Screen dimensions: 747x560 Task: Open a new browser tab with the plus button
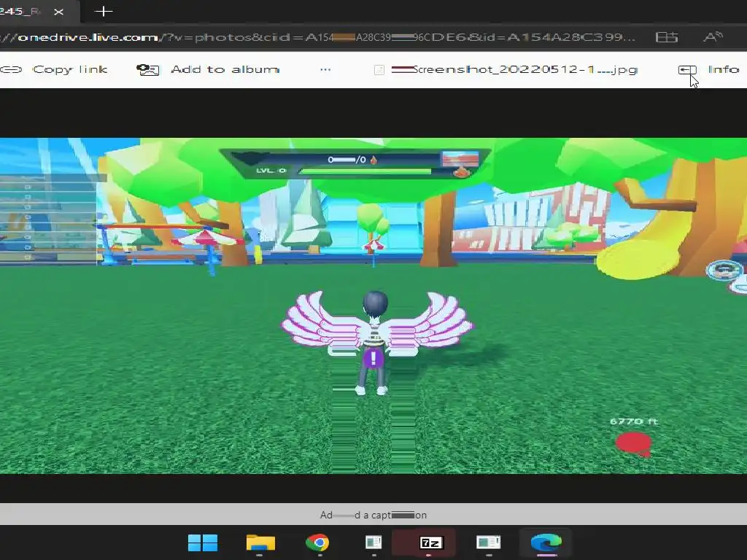coord(104,12)
